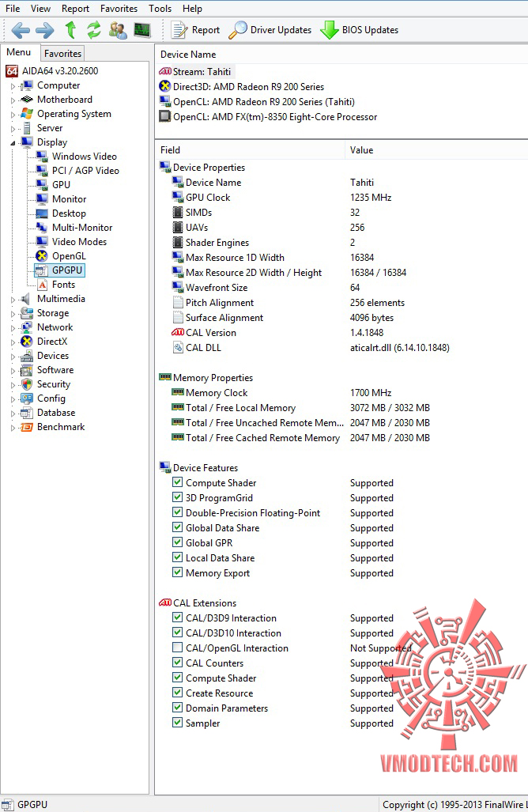The height and width of the screenshot is (812, 528).
Task: Select the OpenGL item icon
Action: (42, 256)
